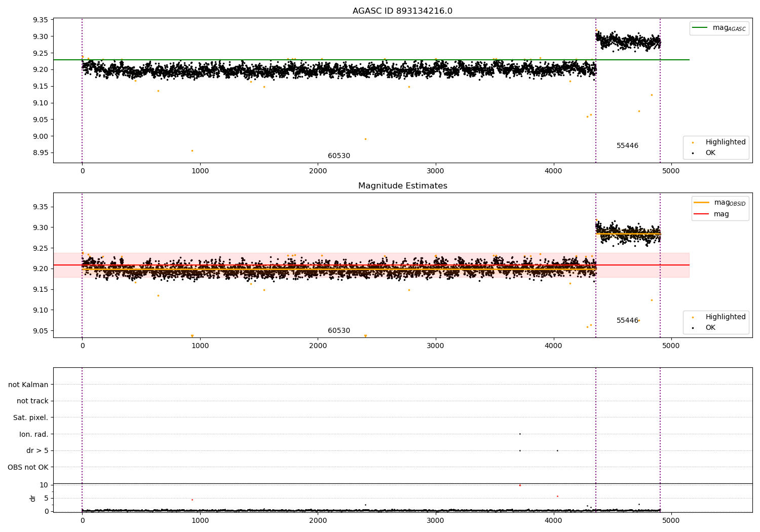Image resolution: width=760 pixels, height=532 pixels.
Task: Click the 'Magnitude Estimates' plot title
Action: pos(402,186)
